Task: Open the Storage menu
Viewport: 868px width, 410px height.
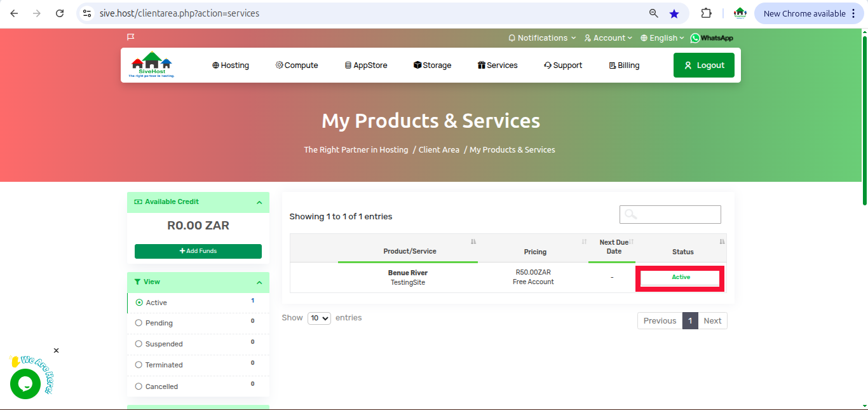Action: pos(432,65)
